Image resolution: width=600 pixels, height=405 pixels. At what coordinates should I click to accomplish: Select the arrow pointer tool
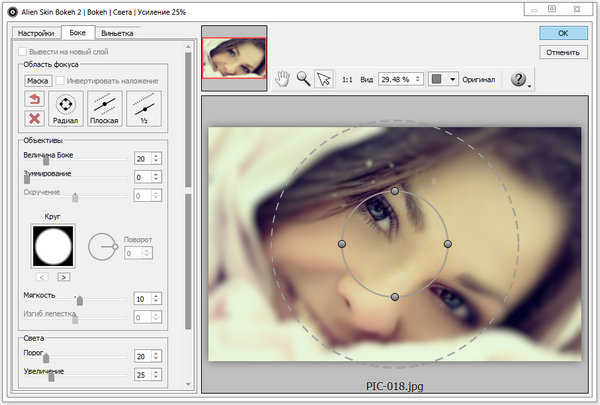(323, 80)
